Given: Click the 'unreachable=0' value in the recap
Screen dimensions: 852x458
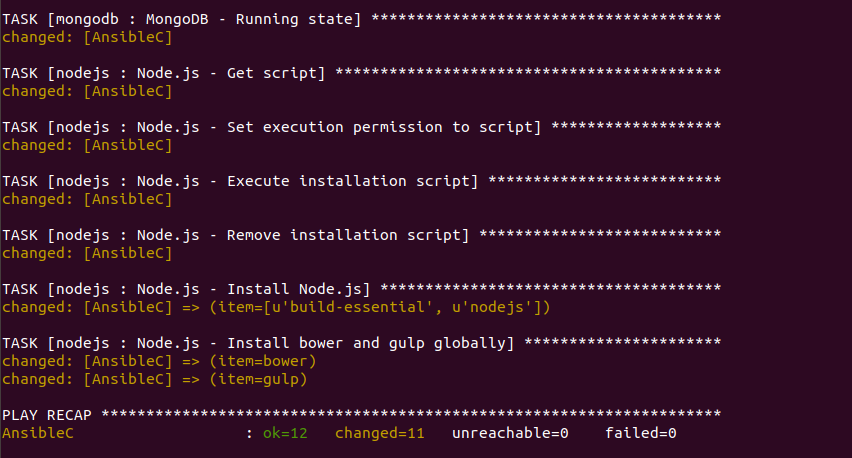Looking at the screenshot, I should pyautogui.click(x=510, y=433).
